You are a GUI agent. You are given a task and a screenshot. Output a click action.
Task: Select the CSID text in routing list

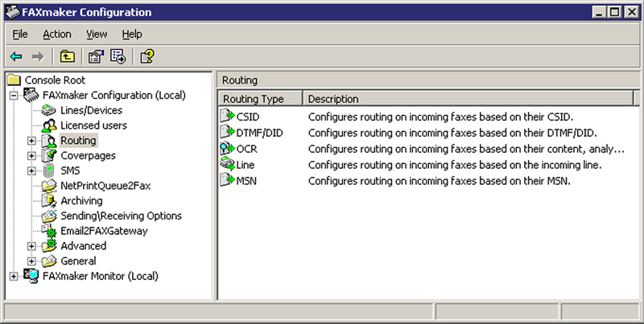[248, 117]
